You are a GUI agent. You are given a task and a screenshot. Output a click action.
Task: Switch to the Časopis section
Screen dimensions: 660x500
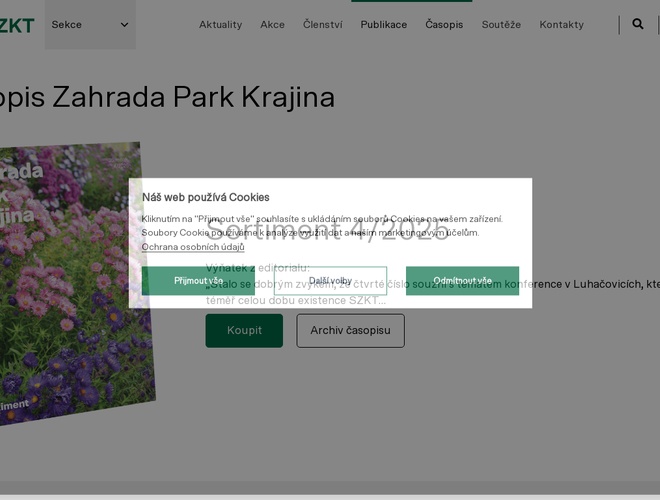(444, 25)
